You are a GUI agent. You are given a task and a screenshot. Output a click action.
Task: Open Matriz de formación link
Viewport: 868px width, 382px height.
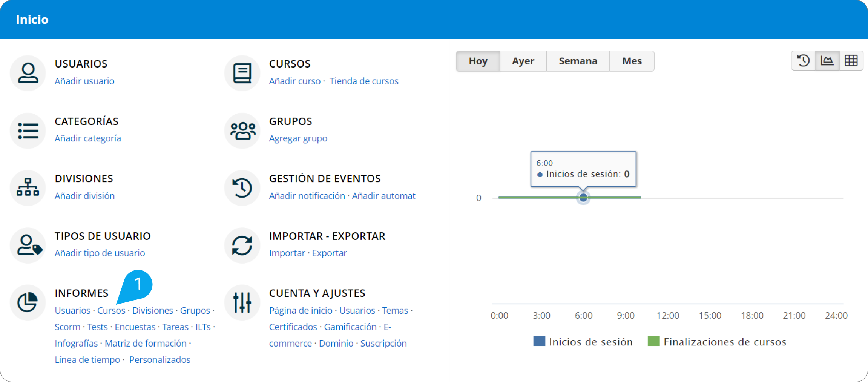click(146, 344)
